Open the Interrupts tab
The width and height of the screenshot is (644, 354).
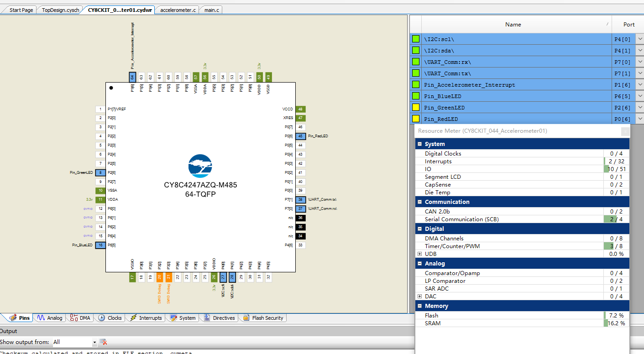[146, 318]
